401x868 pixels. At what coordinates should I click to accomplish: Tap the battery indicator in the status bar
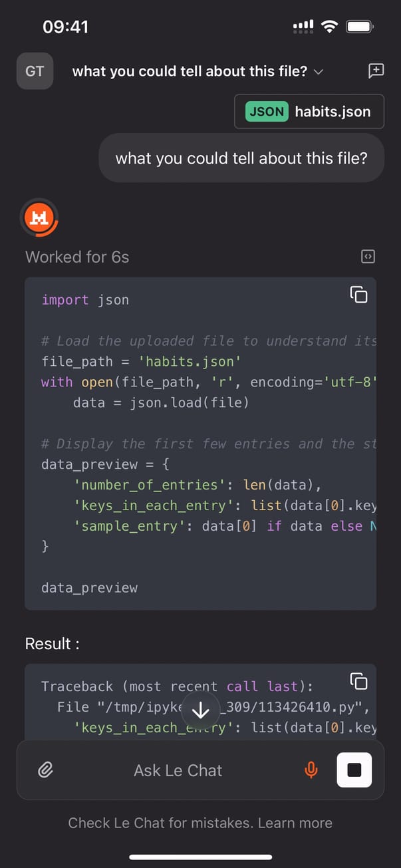360,27
